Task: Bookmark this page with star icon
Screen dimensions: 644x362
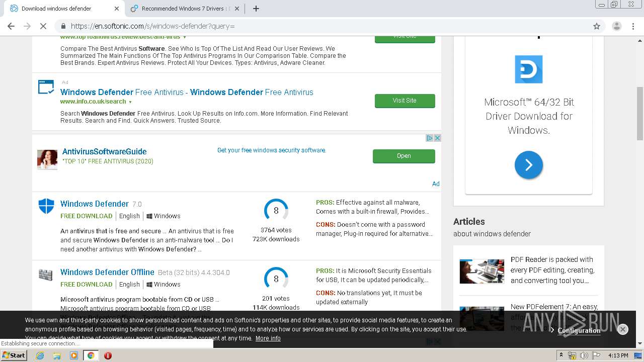Action: (x=597, y=26)
